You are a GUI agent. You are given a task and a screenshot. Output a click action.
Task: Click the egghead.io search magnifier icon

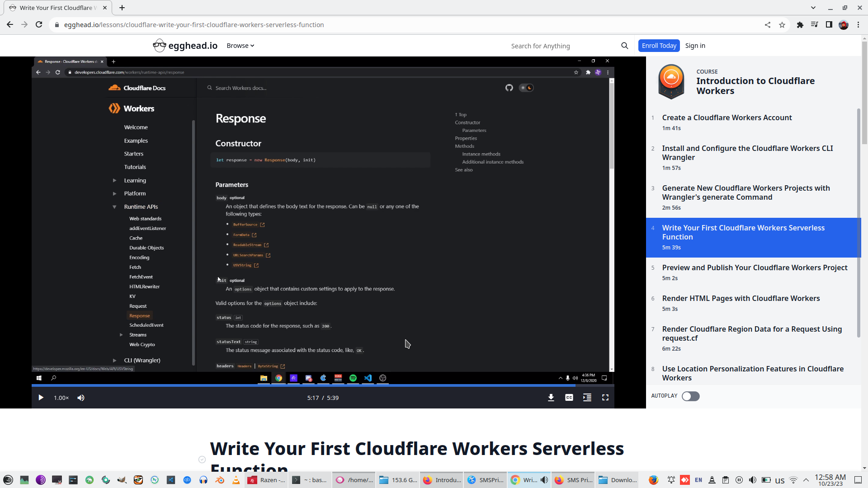click(x=624, y=46)
